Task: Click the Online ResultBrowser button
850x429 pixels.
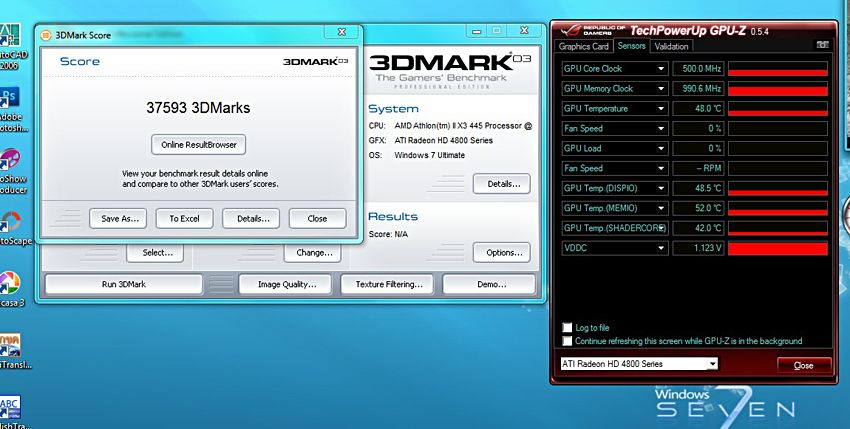Action: coord(198,145)
